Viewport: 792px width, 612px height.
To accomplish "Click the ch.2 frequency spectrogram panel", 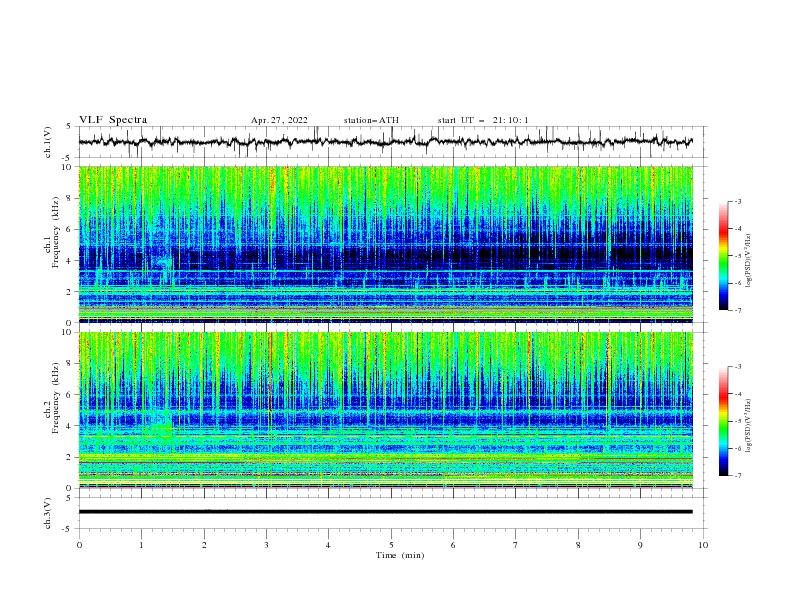I will point(385,410).
